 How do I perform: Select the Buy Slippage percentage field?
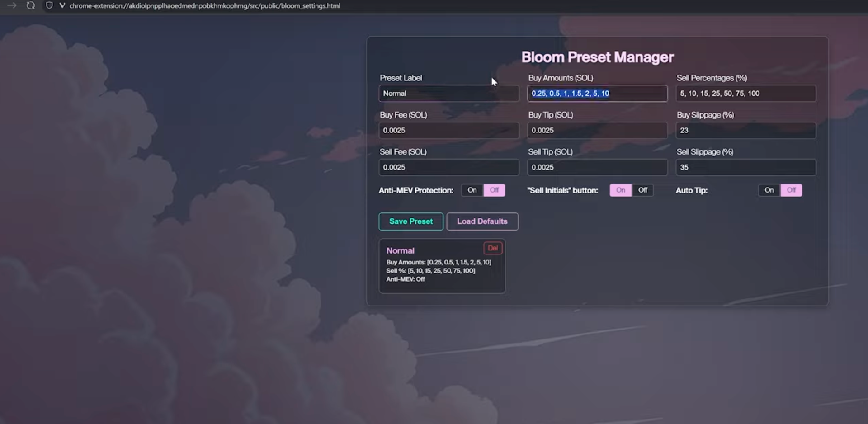[745, 130]
